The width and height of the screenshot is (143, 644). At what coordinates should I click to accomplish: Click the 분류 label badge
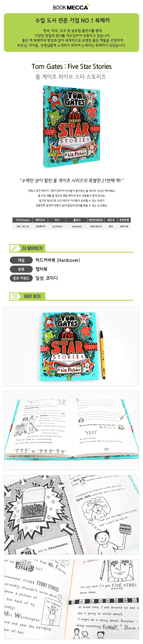tap(21, 269)
